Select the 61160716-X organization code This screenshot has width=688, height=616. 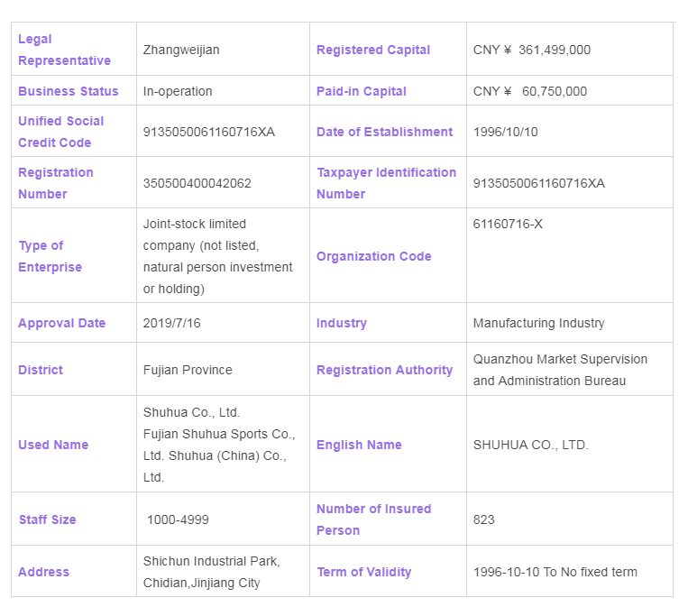508,224
